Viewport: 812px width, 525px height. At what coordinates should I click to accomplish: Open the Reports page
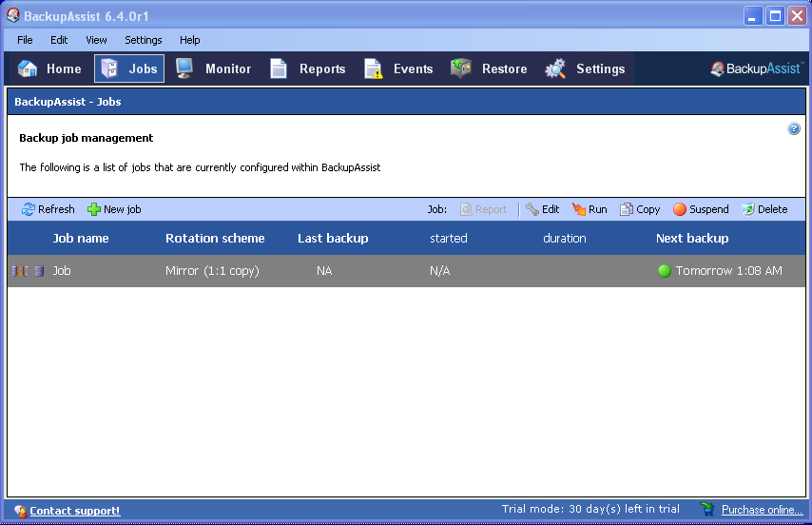(308, 68)
